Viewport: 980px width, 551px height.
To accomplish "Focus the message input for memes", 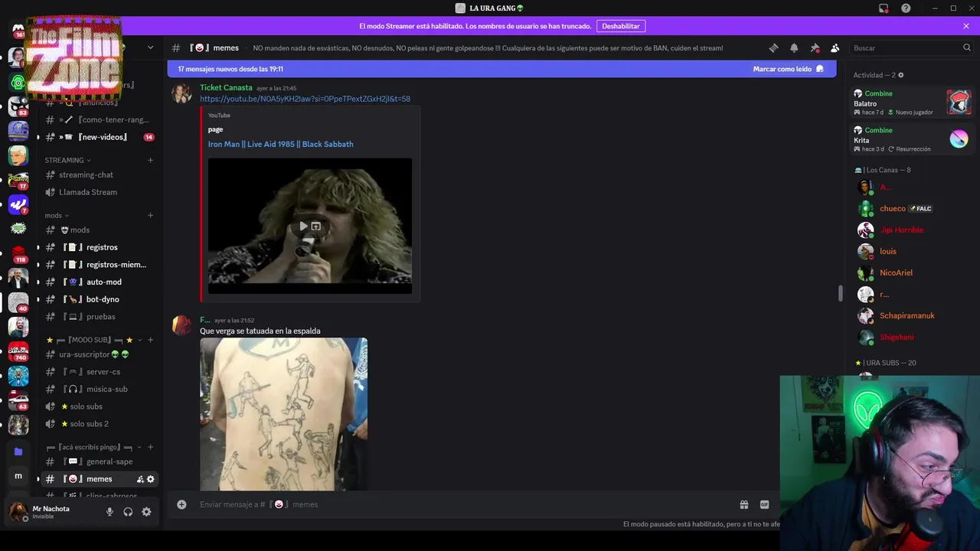I will pos(459,504).
